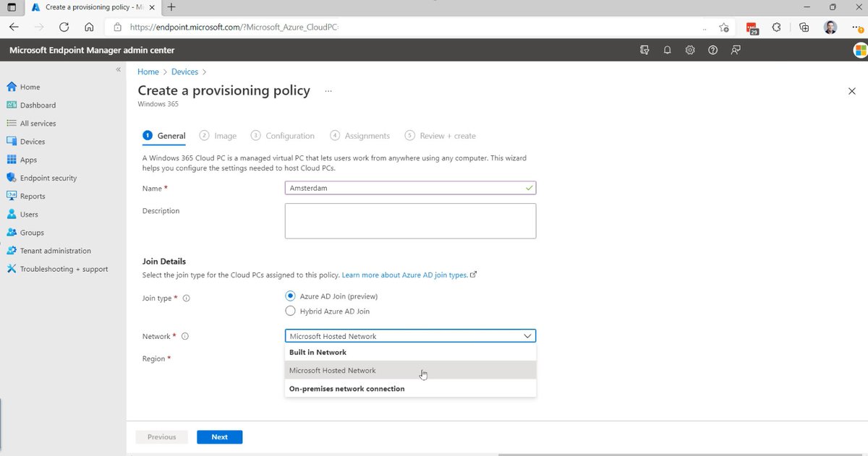This screenshot has width=868, height=456.
Task: Click the Built in Network group header
Action: click(x=410, y=353)
